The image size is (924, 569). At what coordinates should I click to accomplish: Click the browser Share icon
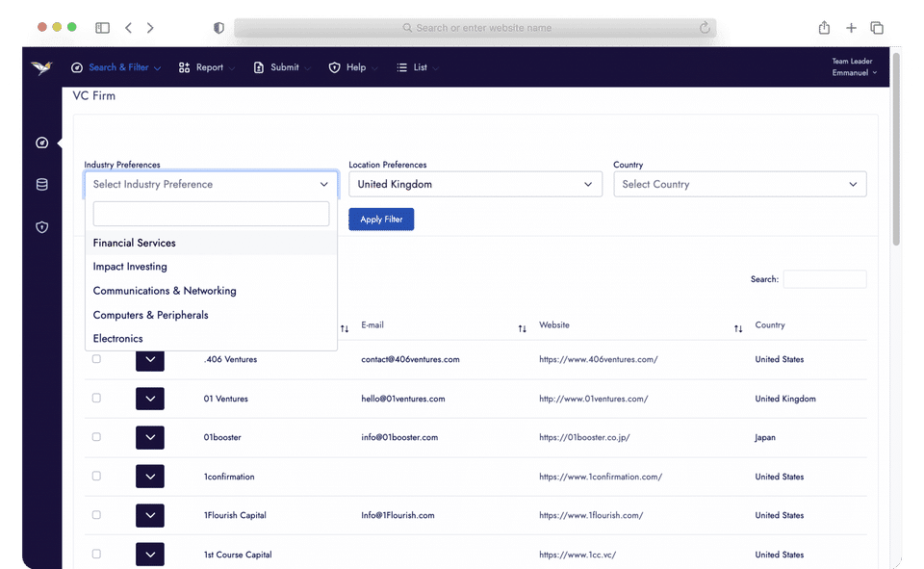tap(825, 27)
